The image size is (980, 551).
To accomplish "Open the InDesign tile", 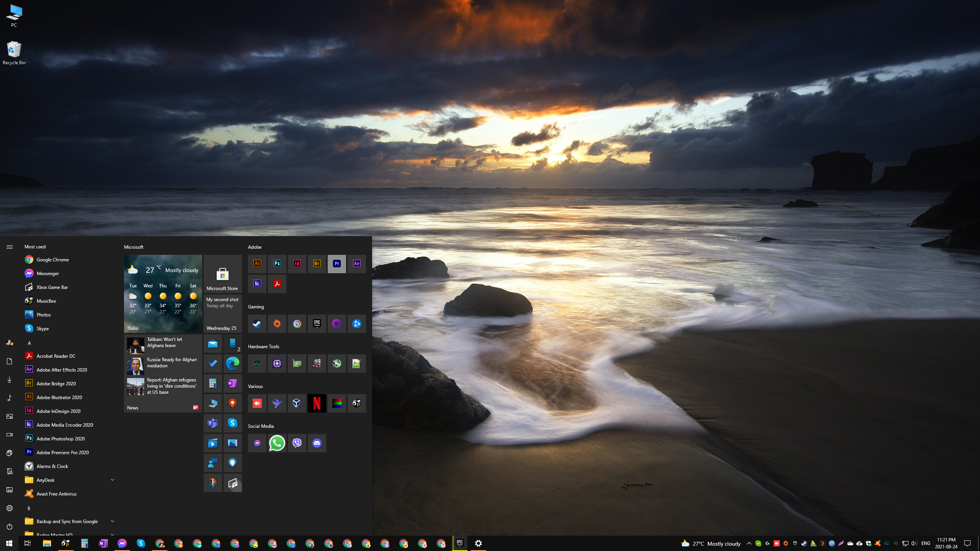I will pos(297,264).
